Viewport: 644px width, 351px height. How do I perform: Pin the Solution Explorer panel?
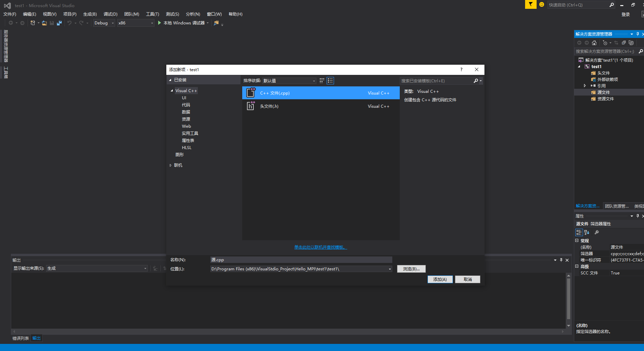637,34
